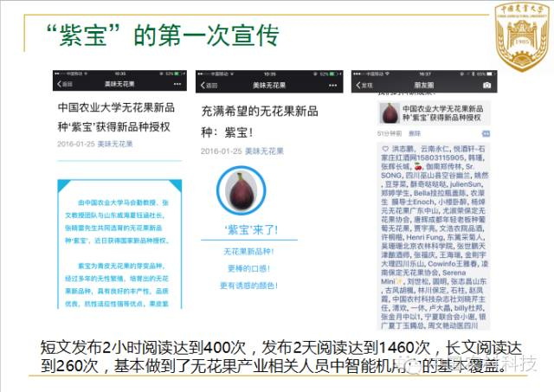
Task: Click julienSun in likes list
Action: click(466, 184)
